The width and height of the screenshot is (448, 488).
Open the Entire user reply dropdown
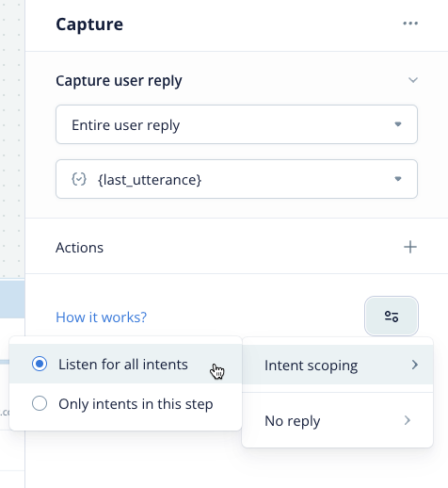pyautogui.click(x=236, y=124)
